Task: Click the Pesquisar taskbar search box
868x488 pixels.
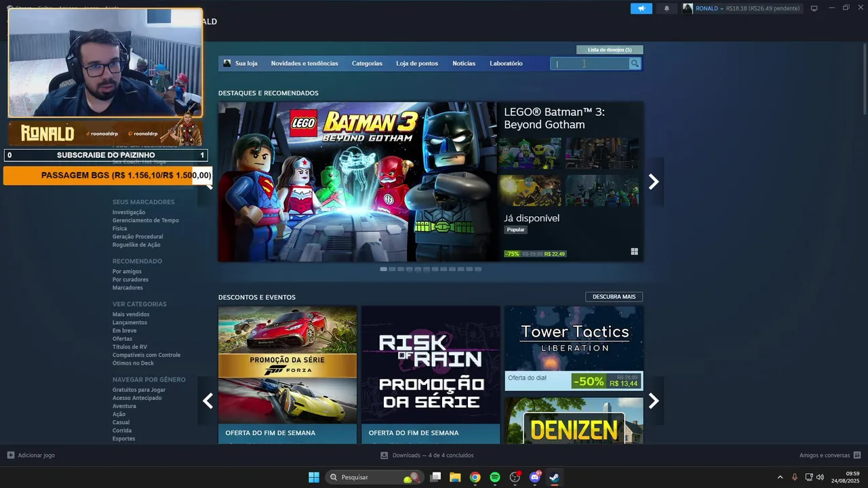Action: pyautogui.click(x=374, y=477)
